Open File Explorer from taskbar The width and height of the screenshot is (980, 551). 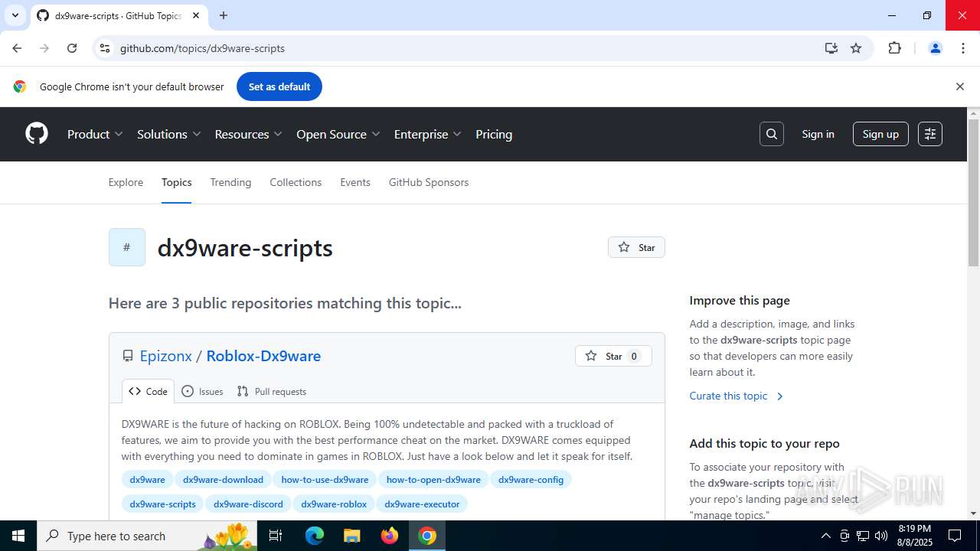click(351, 536)
